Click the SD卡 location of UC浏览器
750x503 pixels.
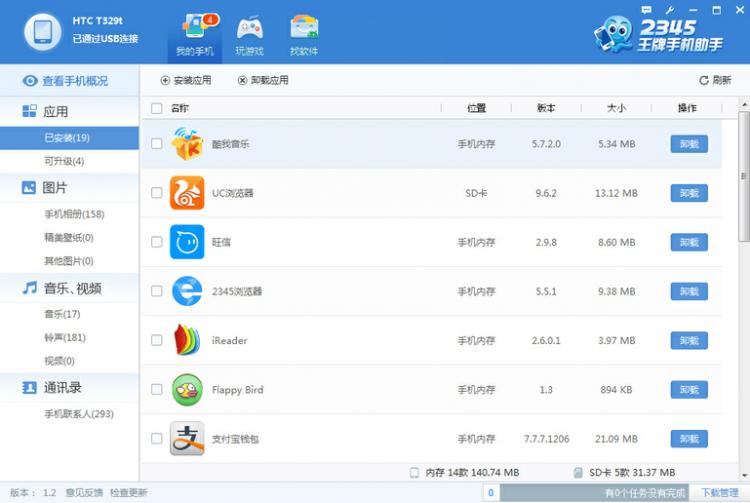click(x=476, y=193)
